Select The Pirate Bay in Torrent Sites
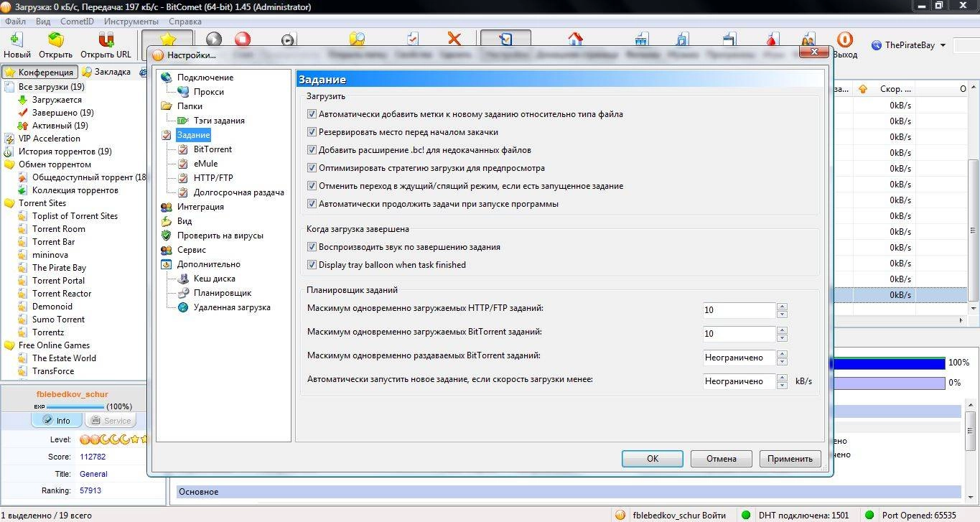This screenshot has width=980, height=522. coord(59,268)
